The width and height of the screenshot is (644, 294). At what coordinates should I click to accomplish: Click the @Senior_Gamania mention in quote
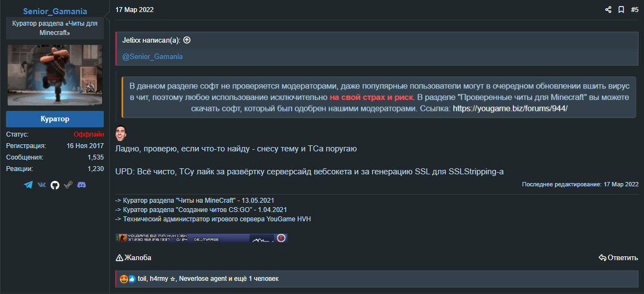tap(152, 57)
